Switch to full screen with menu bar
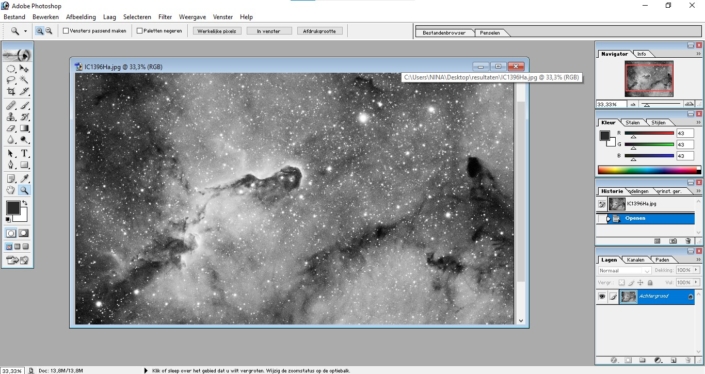This screenshot has width=705, height=374. pyautogui.click(x=17, y=246)
